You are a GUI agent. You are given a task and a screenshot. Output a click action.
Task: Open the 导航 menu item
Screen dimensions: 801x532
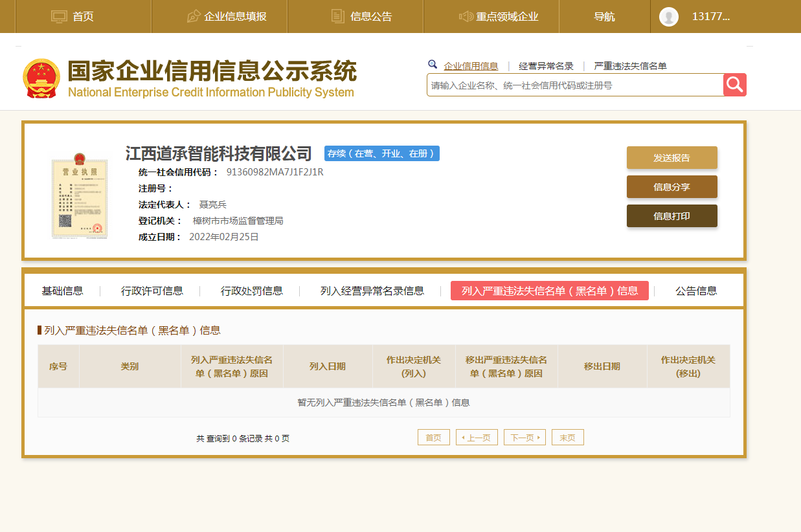604,17
